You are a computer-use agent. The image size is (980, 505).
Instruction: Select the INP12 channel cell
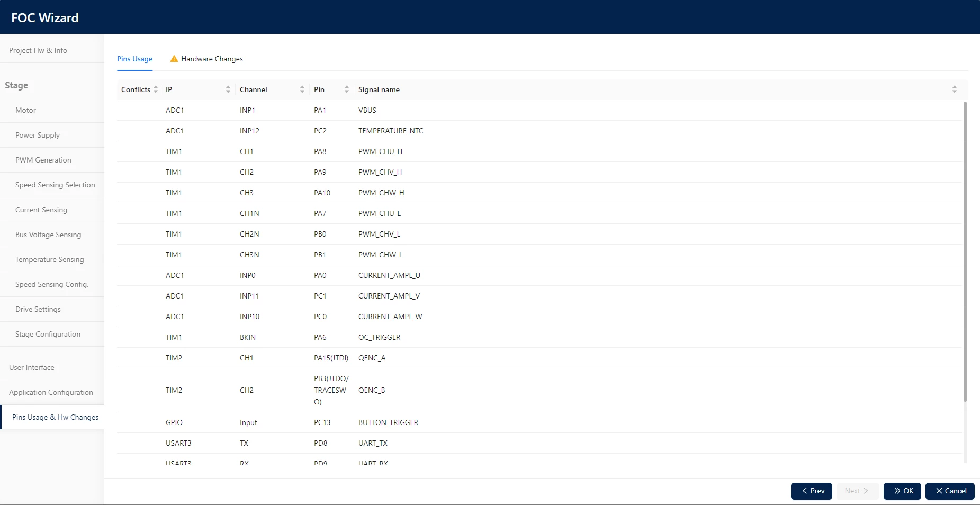[x=249, y=131]
